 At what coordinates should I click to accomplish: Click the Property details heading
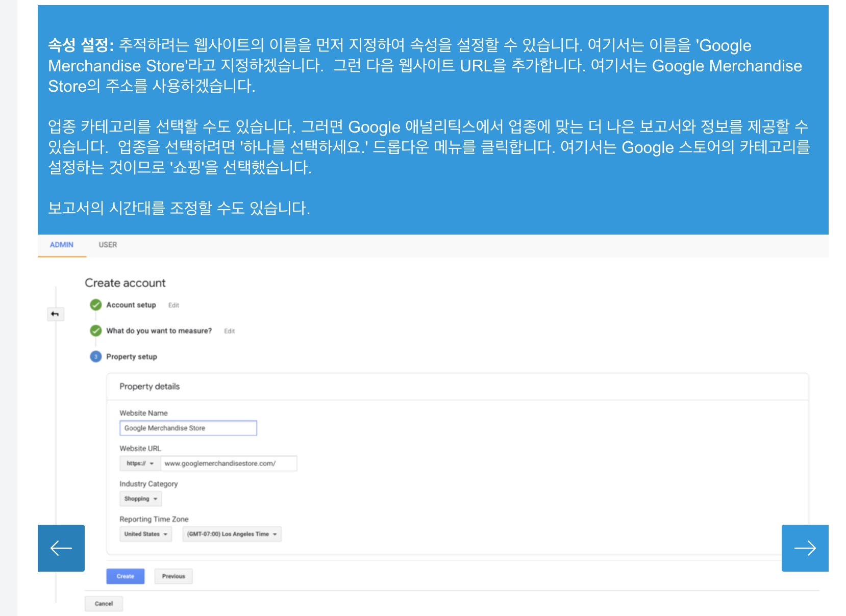click(x=150, y=387)
